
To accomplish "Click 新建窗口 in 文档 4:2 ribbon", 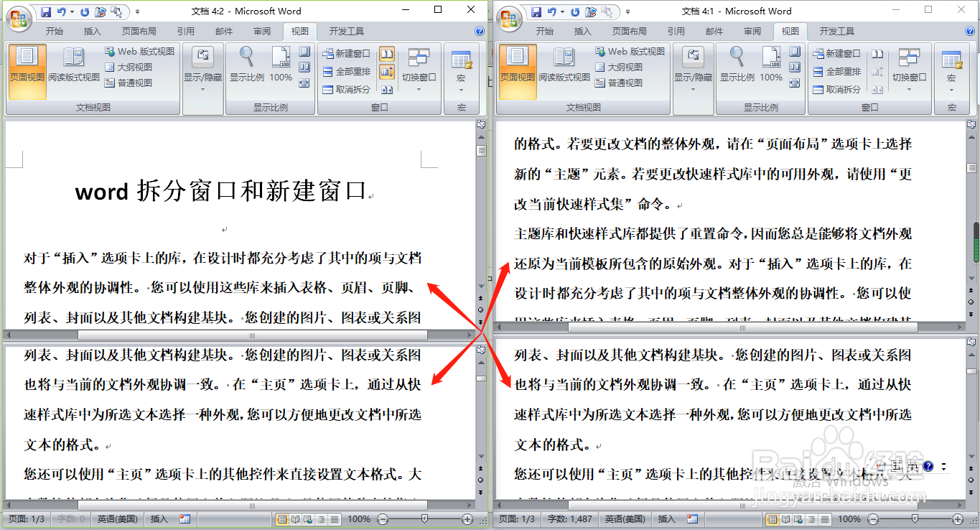I will [347, 54].
